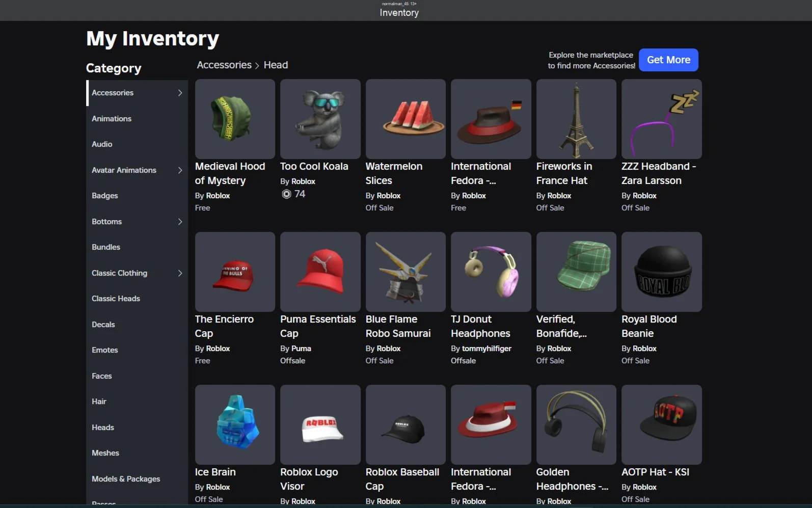Open the Audio category

137,144
